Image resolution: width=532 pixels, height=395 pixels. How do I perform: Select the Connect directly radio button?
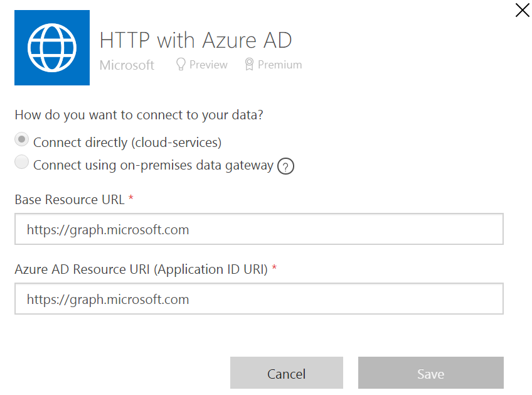click(x=22, y=139)
